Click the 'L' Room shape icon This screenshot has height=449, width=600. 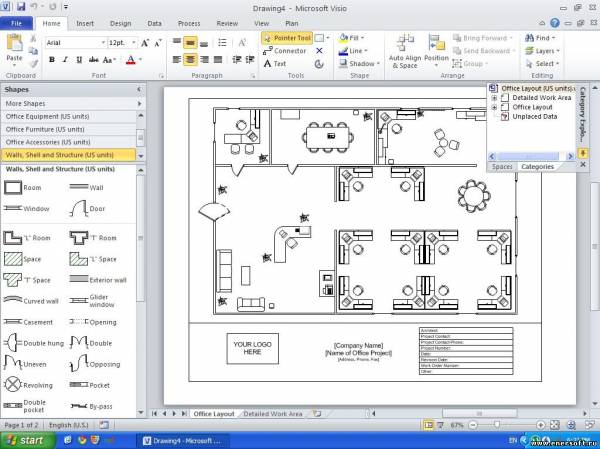[x=13, y=238]
